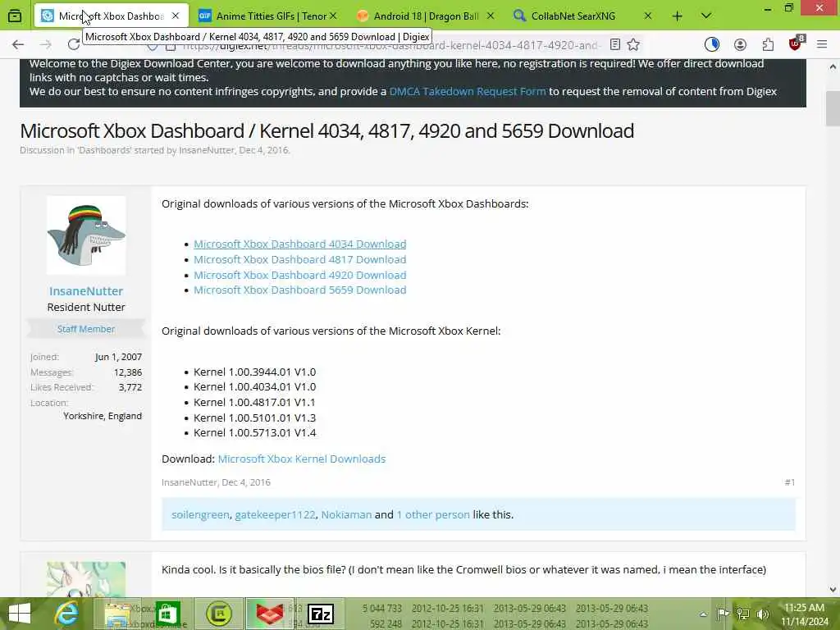Open the Windows Store taskbar icon
Image resolution: width=840 pixels, height=630 pixels.
tap(167, 614)
